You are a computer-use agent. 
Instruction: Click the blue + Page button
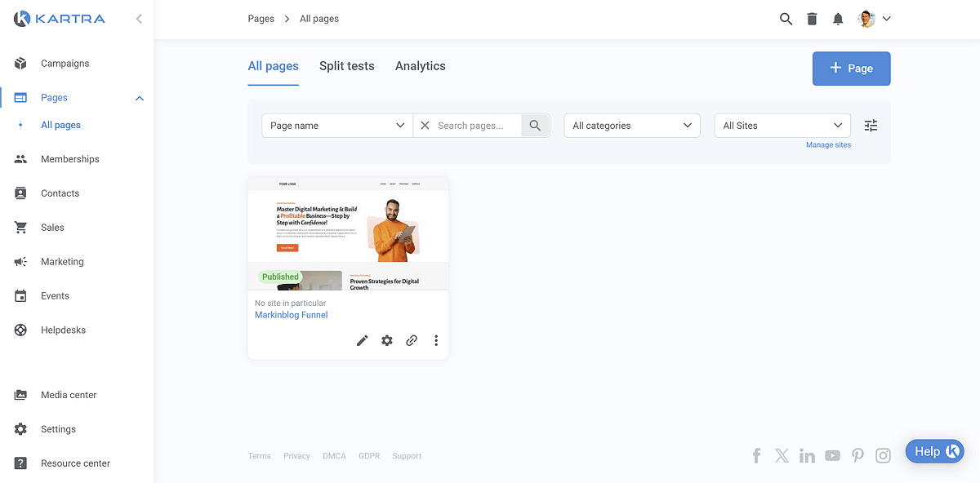[851, 69]
